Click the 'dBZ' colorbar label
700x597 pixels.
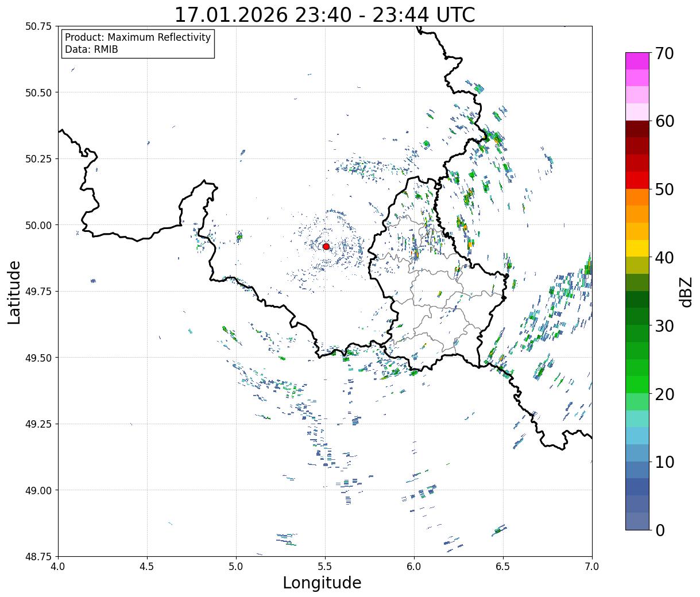pyautogui.click(x=686, y=292)
